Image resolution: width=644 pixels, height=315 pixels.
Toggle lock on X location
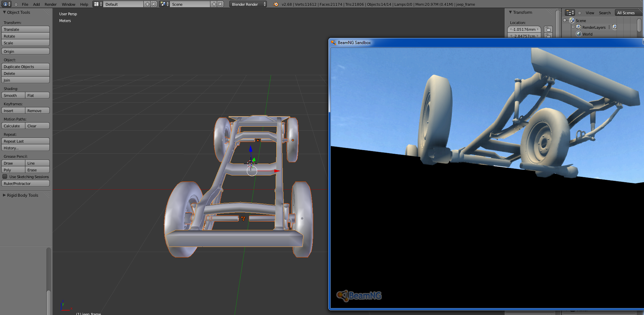[x=548, y=29]
